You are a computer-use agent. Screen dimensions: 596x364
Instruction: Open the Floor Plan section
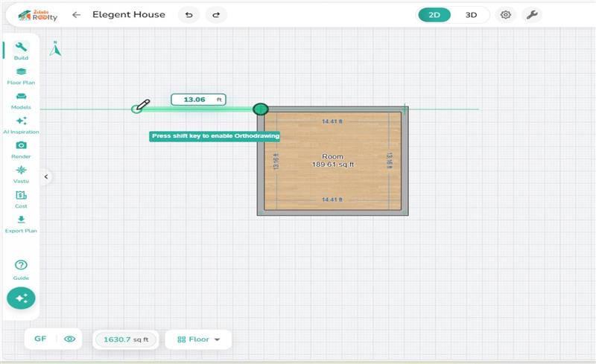pos(21,75)
